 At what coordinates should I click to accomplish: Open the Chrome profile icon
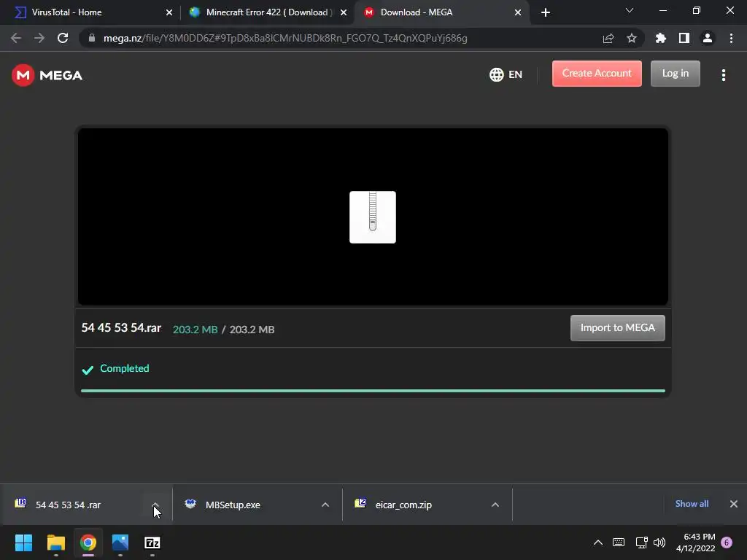tap(707, 38)
